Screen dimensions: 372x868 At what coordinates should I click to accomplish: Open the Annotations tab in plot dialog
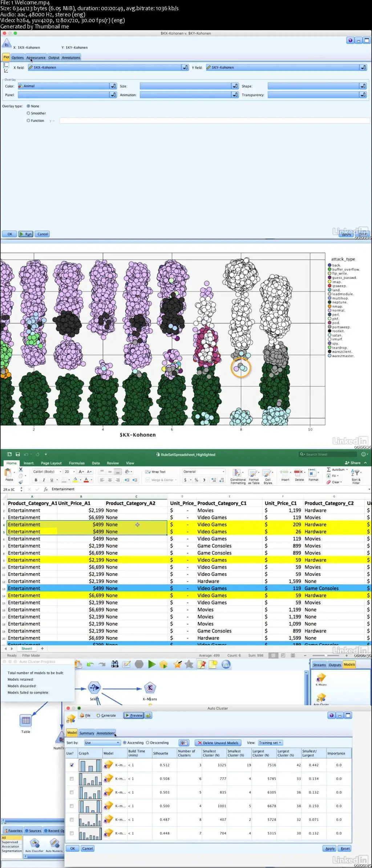coord(71,57)
